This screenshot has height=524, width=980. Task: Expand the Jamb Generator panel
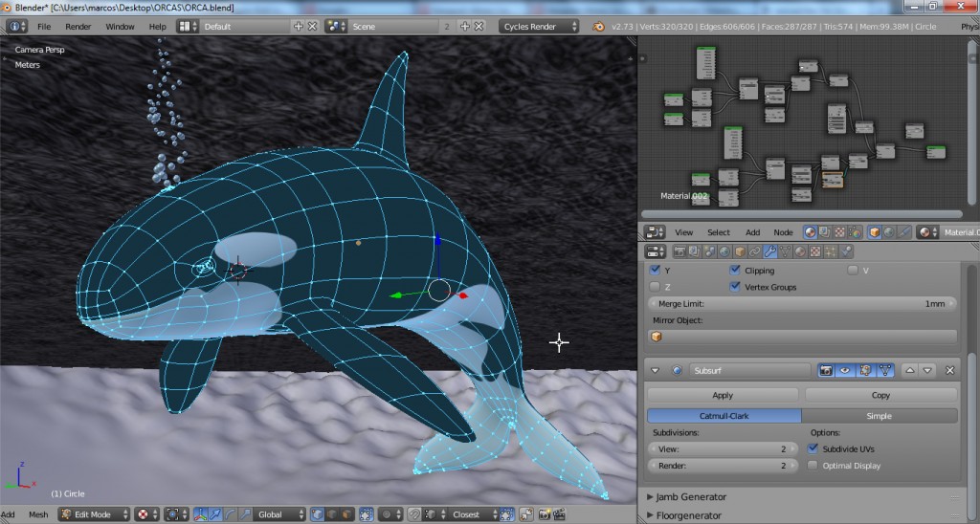[x=691, y=496]
